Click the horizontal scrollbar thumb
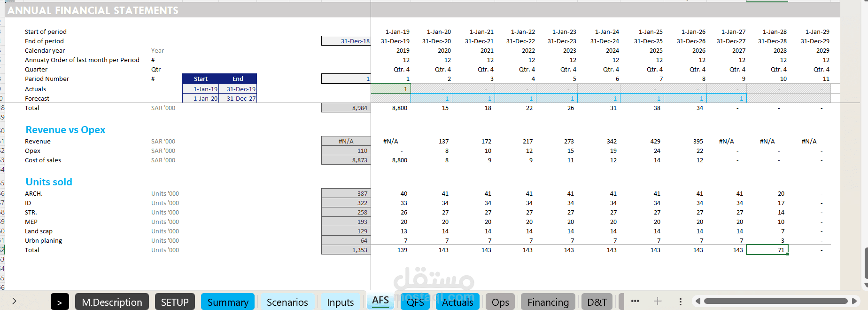Image resolution: width=868 pixels, height=310 pixels. pos(775,301)
